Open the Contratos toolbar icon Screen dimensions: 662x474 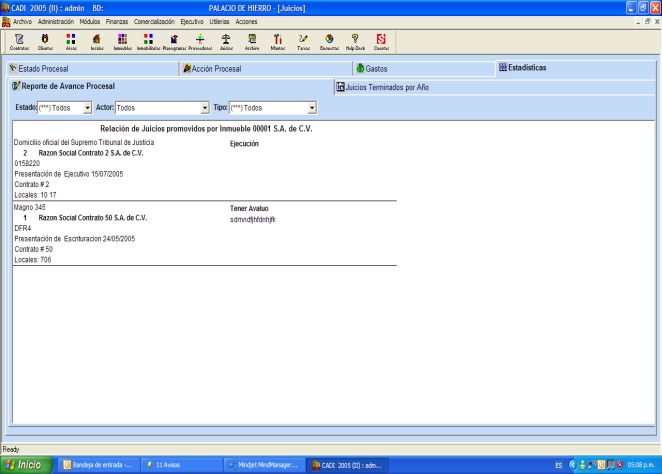pos(19,40)
